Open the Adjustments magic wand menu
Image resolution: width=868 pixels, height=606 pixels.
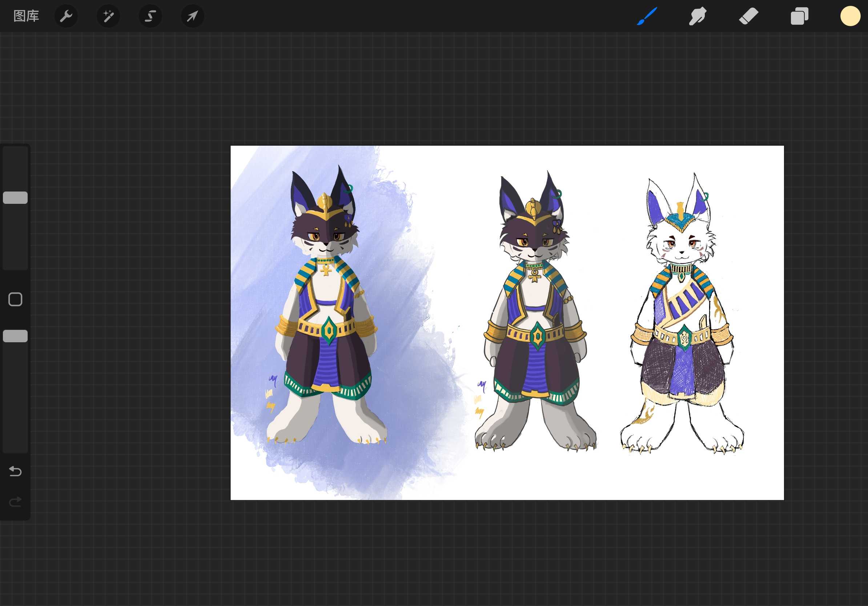pyautogui.click(x=108, y=16)
